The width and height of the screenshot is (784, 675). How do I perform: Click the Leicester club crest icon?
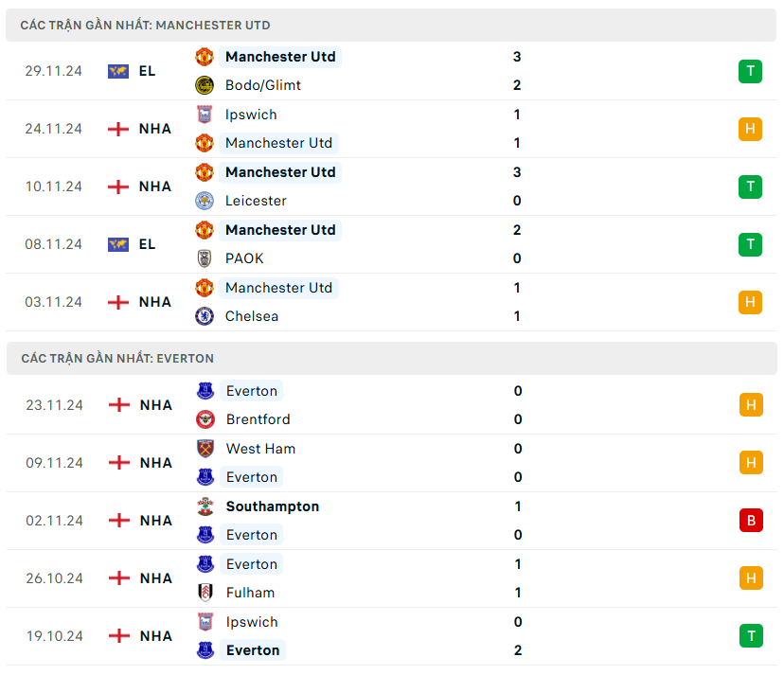[x=205, y=201]
